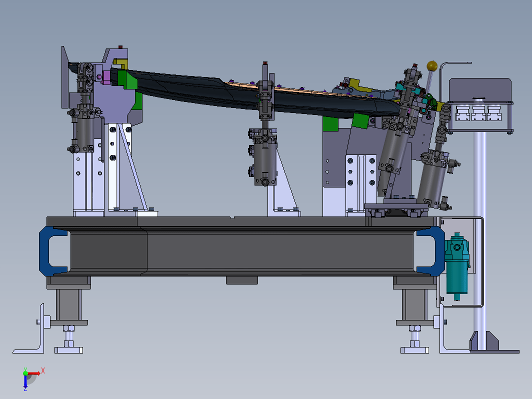Select the left leveling foot pad
Screen dimensions: 532x399
[68, 350]
